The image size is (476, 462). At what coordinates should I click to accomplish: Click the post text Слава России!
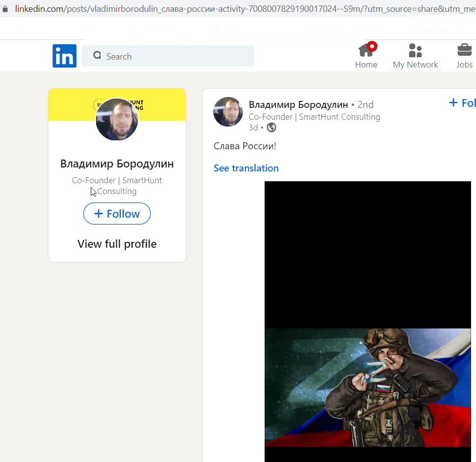click(x=245, y=146)
